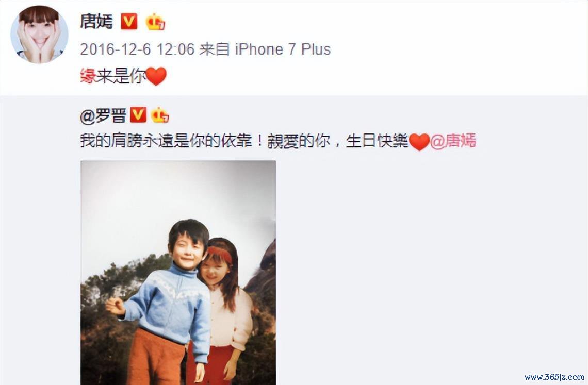Image resolution: width=588 pixels, height=385 pixels.
Task: Click the 唐嫣 username at top
Action: click(96, 21)
